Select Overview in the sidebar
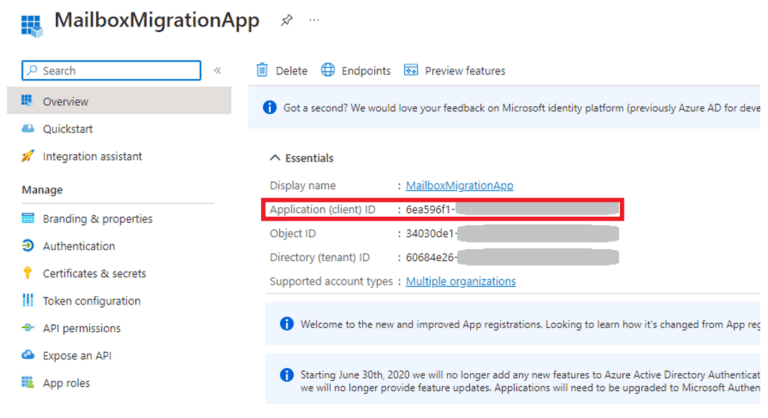Viewport: 768px width, 418px height. coord(119,101)
